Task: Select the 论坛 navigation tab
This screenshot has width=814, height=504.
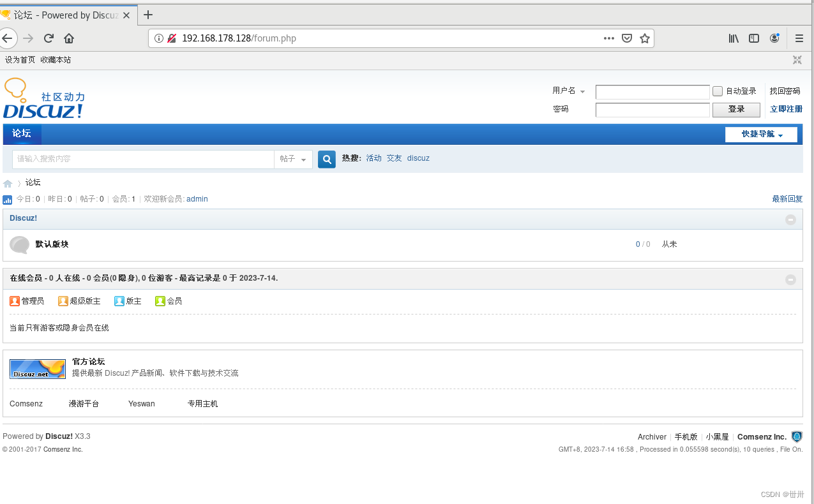Action: click(x=22, y=134)
